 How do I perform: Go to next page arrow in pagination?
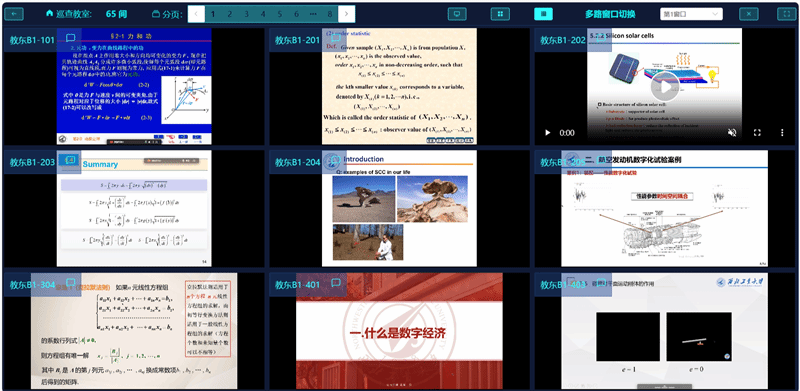click(346, 14)
